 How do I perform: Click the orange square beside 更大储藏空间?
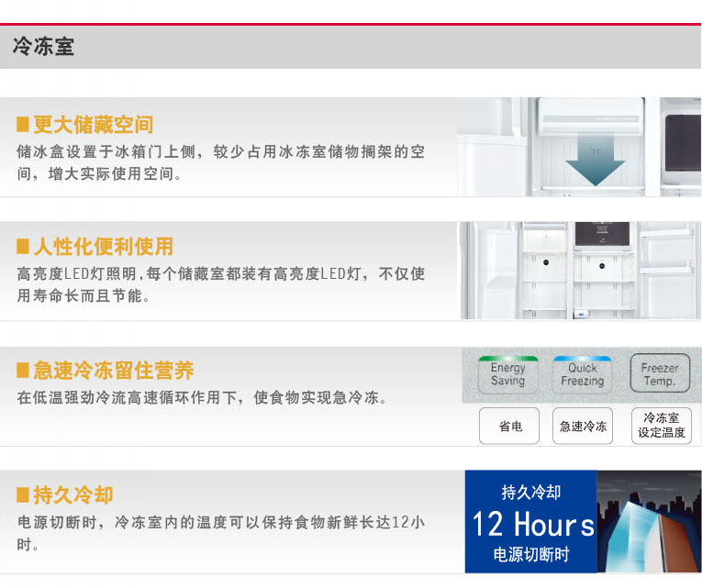22,125
